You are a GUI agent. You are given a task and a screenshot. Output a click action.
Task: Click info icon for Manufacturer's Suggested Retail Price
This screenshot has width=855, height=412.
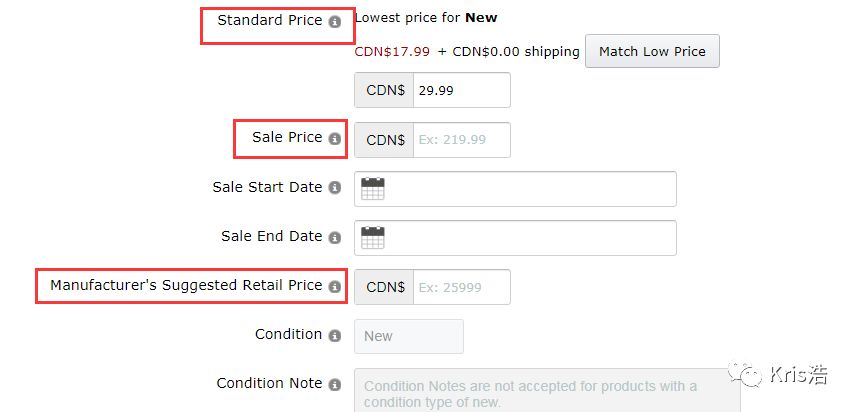[x=335, y=287]
